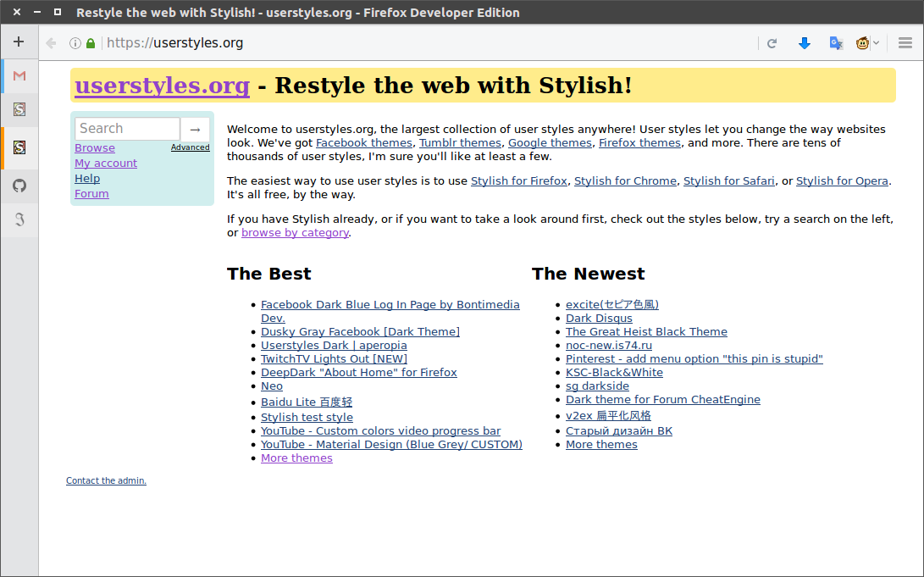Open Facebook themes link
Viewport: 924px width, 577px height.
(364, 142)
